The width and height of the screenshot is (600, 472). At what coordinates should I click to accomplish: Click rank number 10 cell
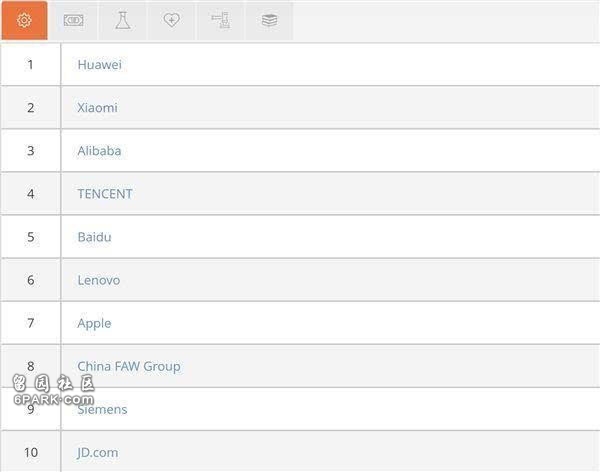pyautogui.click(x=30, y=452)
